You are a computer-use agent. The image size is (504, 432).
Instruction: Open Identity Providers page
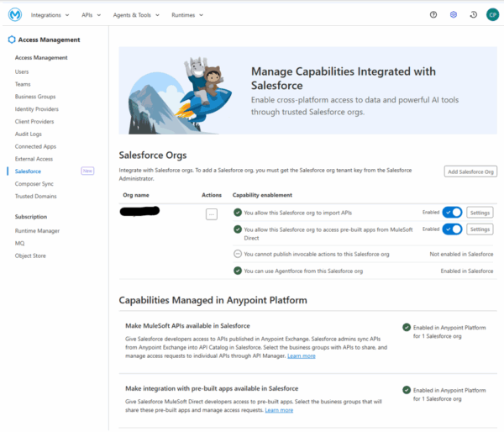[x=37, y=109]
